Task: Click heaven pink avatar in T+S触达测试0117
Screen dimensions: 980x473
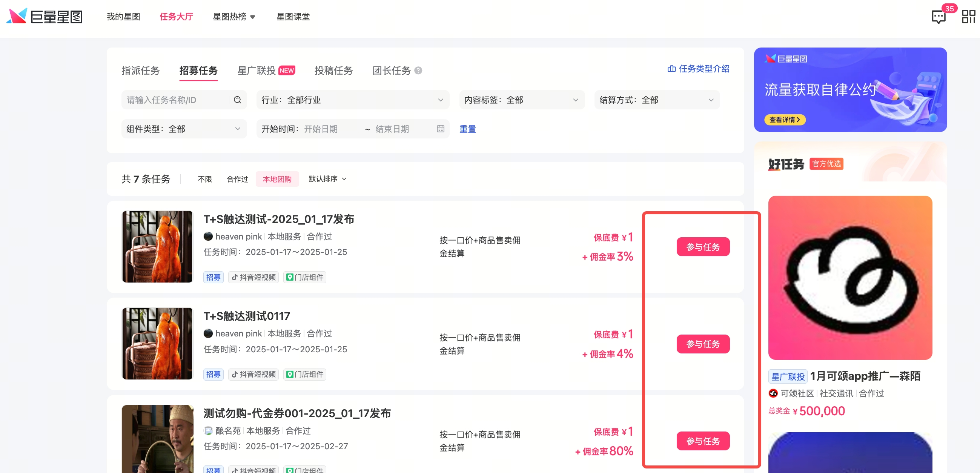Action: point(208,333)
